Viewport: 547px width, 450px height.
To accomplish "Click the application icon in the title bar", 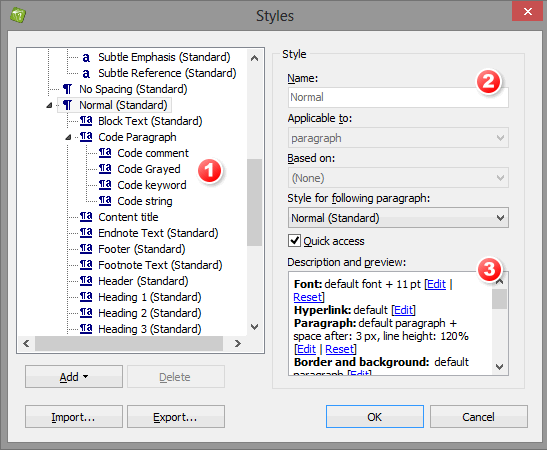I will coord(18,16).
